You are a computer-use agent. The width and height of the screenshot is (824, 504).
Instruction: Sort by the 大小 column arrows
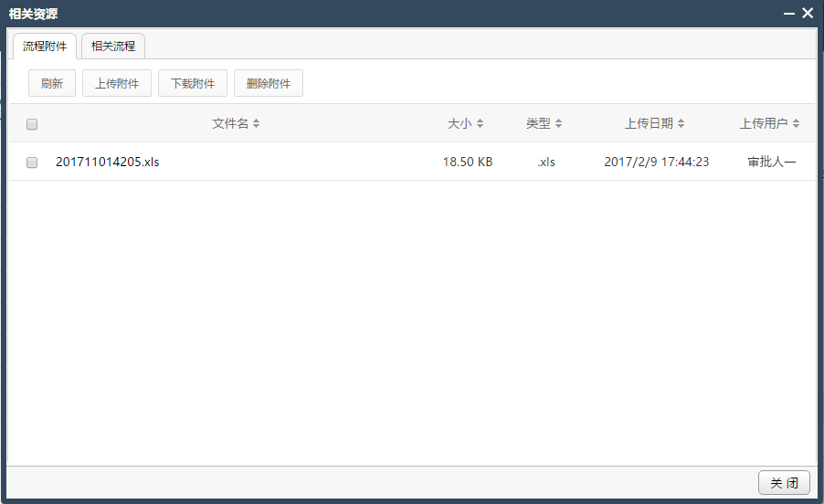(480, 123)
